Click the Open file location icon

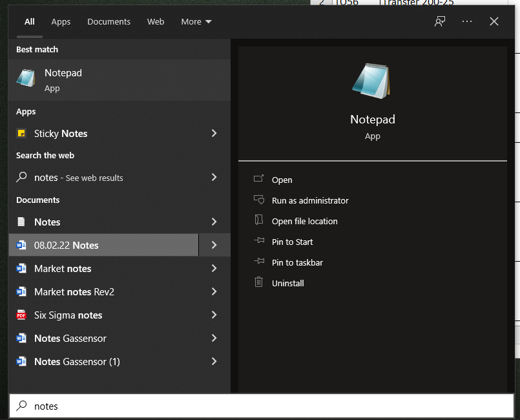point(258,220)
